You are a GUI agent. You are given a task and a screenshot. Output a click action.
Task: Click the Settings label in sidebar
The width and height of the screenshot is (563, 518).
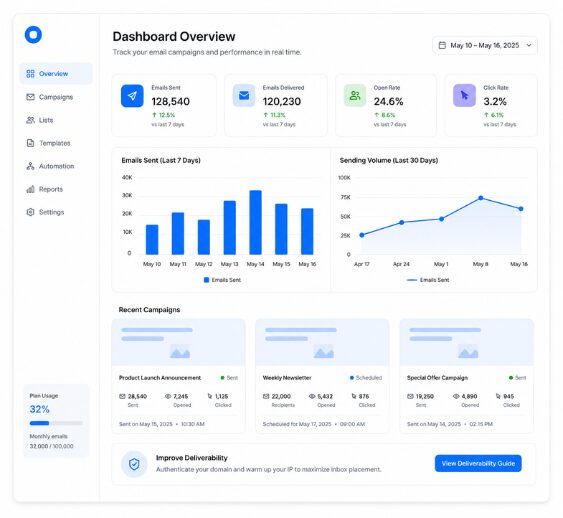click(51, 212)
